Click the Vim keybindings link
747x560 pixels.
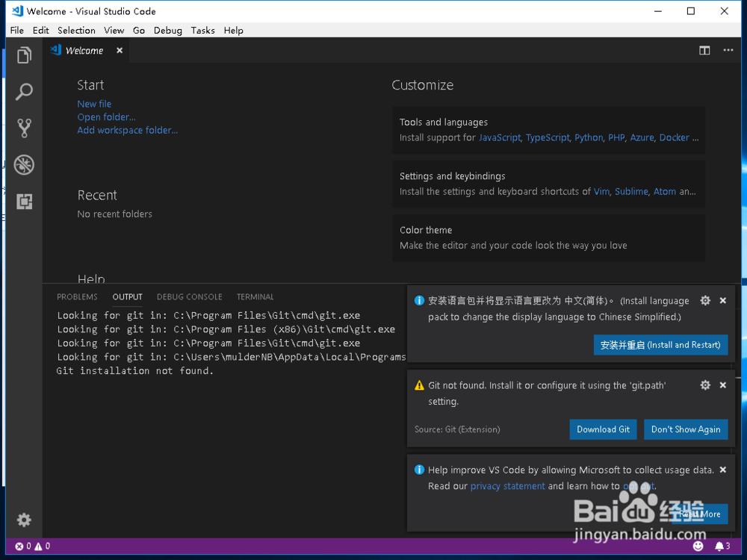coord(601,191)
